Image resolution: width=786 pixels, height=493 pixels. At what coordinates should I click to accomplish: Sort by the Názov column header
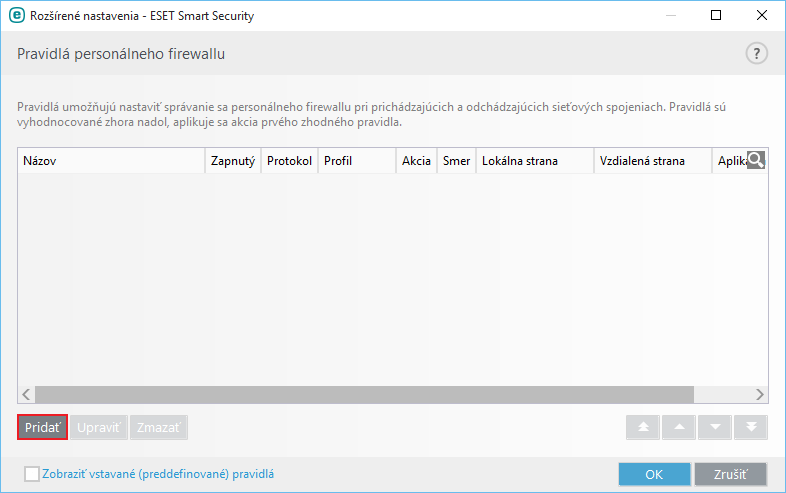(x=110, y=161)
